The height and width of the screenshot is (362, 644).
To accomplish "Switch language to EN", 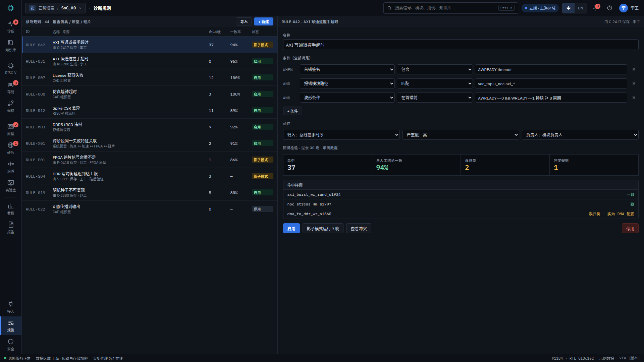I will (581, 8).
